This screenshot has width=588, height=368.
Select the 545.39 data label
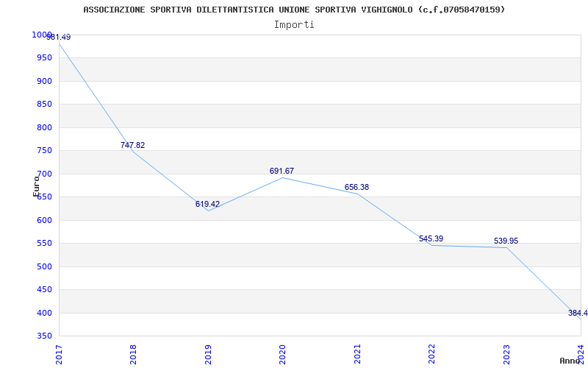pyautogui.click(x=431, y=238)
